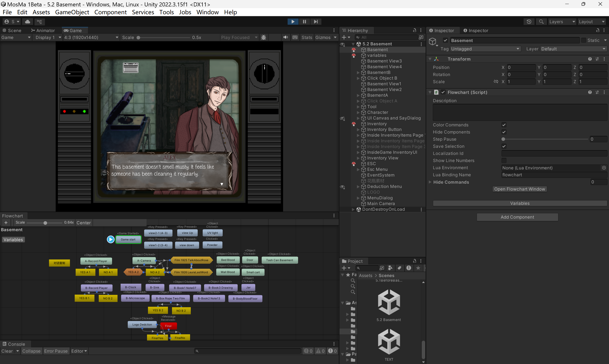
Task: Open the Display 1 dropdown
Action: (x=48, y=37)
